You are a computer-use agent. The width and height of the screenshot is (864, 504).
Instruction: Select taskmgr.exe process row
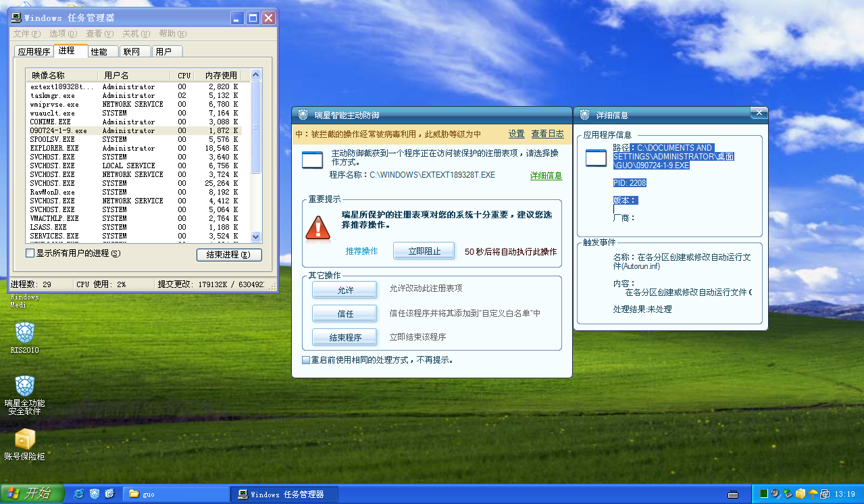click(x=134, y=95)
